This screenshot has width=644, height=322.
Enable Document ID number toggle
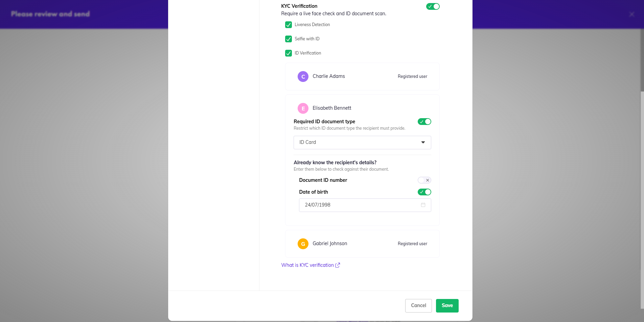pos(424,180)
